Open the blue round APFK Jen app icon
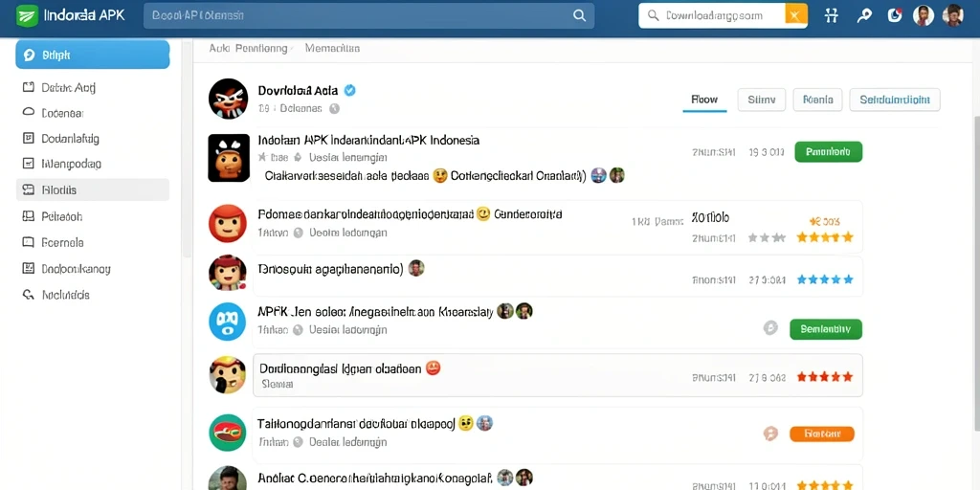 (228, 322)
